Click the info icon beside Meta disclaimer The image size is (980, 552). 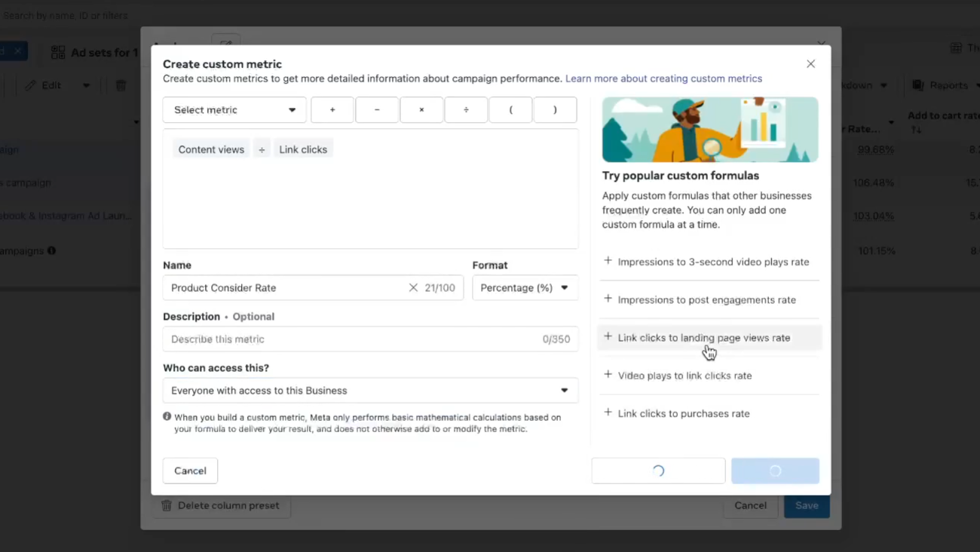click(x=167, y=416)
